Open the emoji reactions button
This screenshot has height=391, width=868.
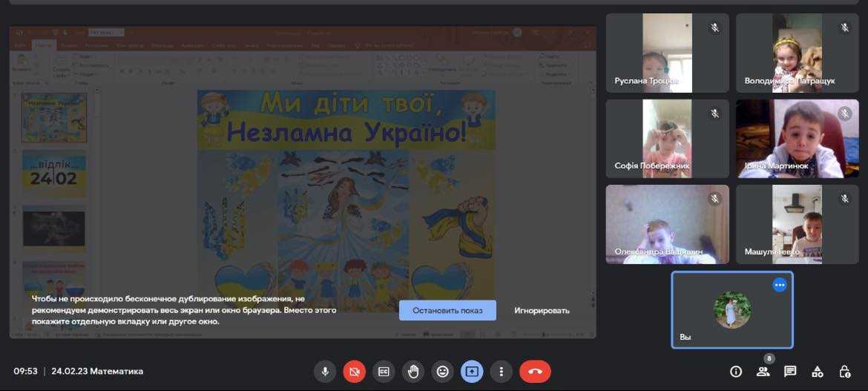tap(443, 371)
